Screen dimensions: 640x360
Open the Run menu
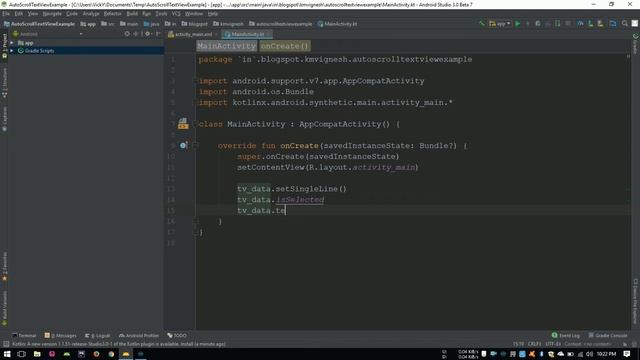[147, 13]
